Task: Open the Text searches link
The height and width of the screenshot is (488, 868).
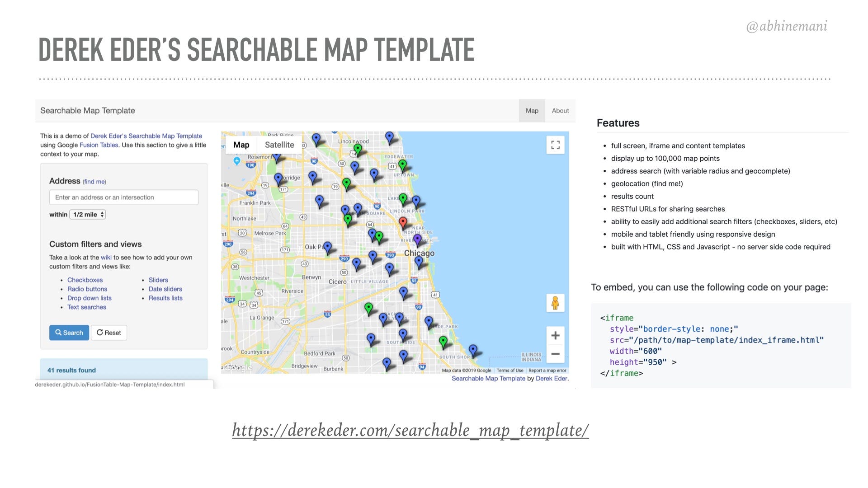Action: pyautogui.click(x=87, y=307)
